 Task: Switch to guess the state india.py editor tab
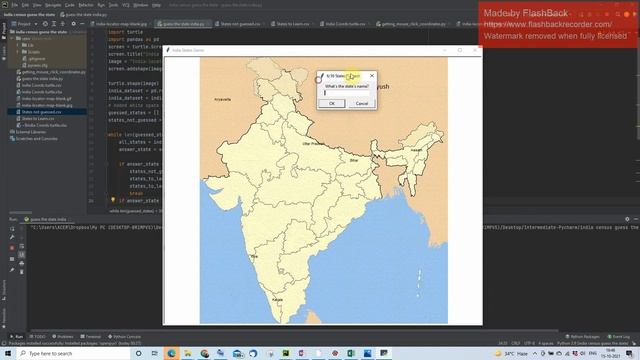click(x=183, y=24)
